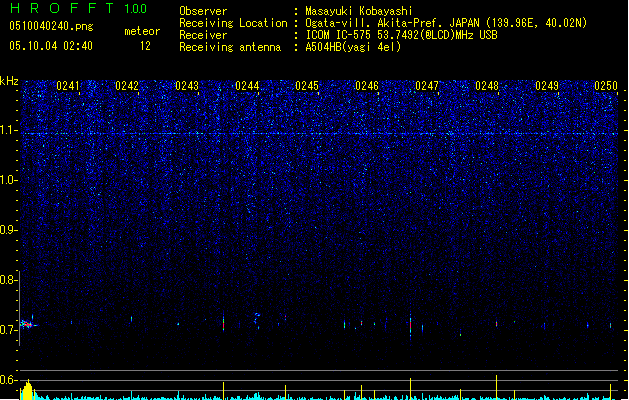Click the large yellow peak in the intensity graph
This screenshot has height=400, width=629.
(27, 390)
